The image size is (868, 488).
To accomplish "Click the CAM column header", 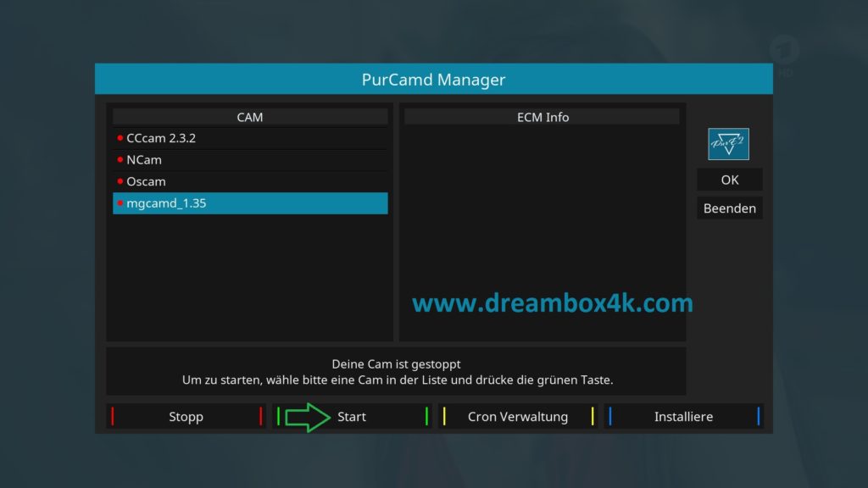I will coord(250,117).
